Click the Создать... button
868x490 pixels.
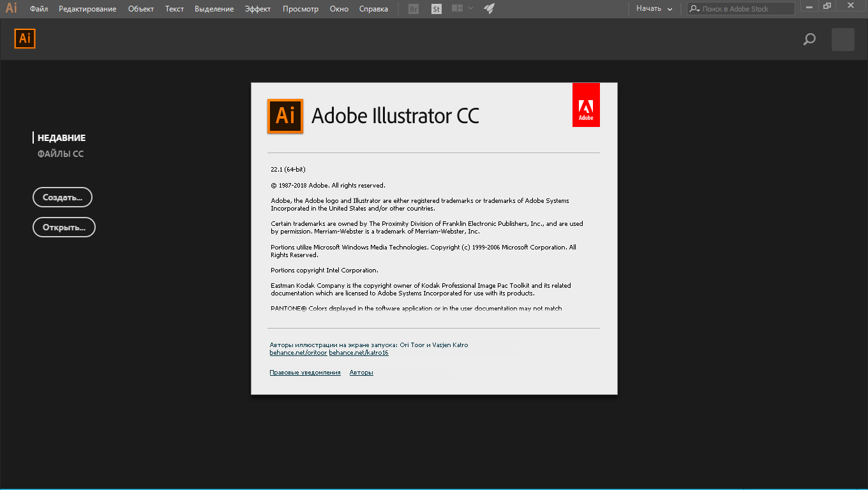pos(63,197)
